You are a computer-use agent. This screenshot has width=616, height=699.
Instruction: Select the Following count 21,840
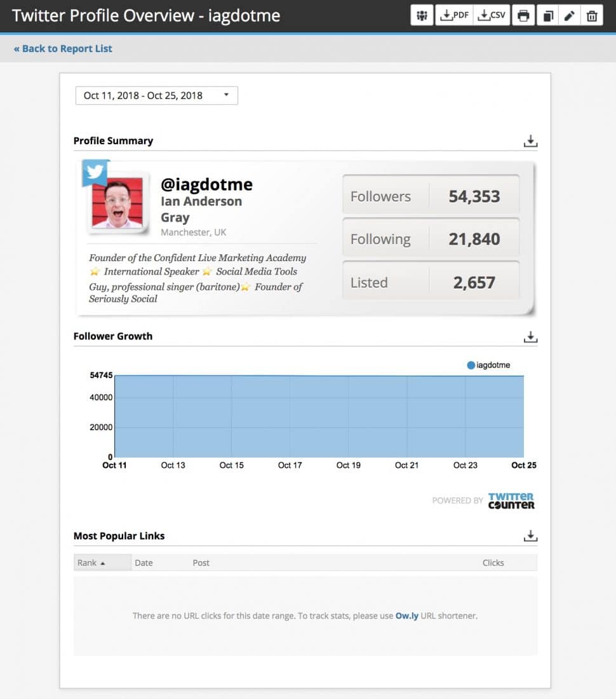[474, 239]
